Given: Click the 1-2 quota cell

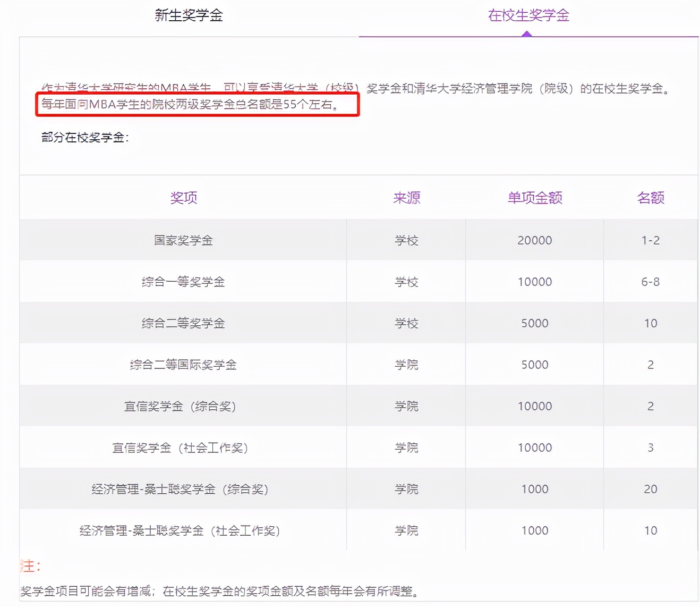Looking at the screenshot, I should click(650, 240).
